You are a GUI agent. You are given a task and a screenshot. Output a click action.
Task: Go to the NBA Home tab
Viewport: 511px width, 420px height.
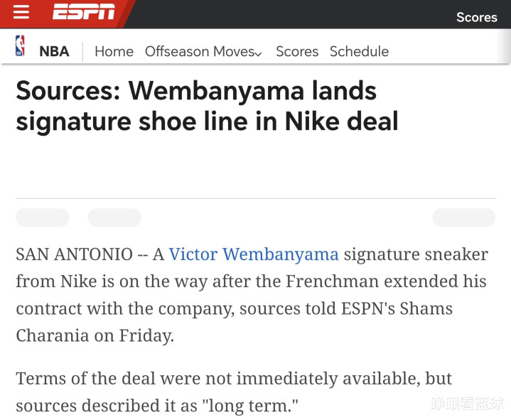tap(114, 51)
